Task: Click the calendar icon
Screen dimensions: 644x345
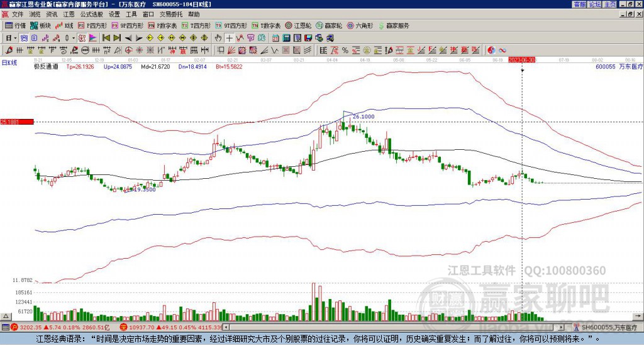Action: tap(275, 38)
